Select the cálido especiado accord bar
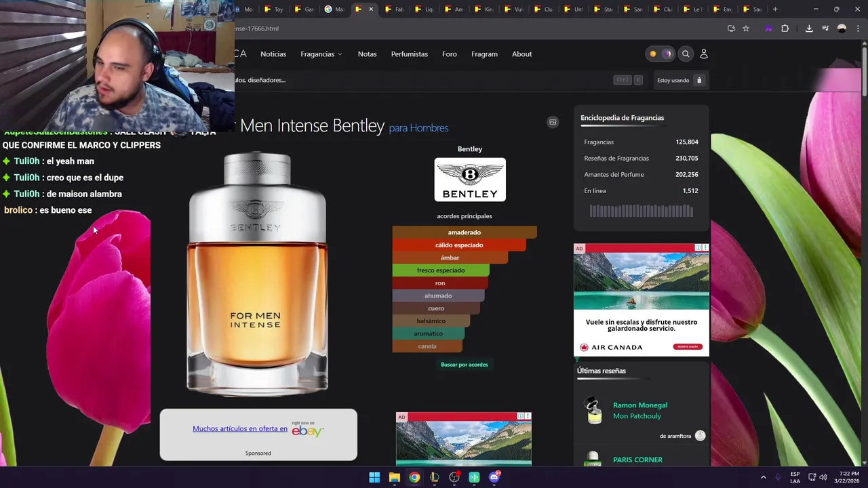The width and height of the screenshot is (868, 488). [459, 245]
